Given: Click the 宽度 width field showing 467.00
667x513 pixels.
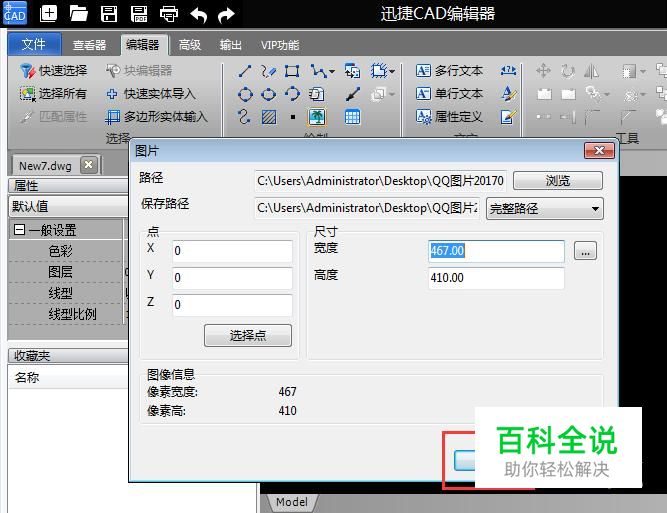Looking at the screenshot, I should point(496,251).
